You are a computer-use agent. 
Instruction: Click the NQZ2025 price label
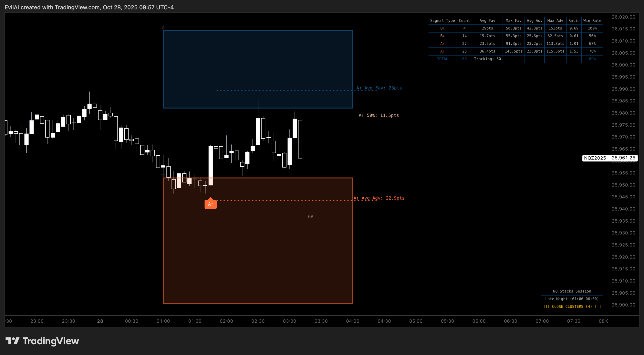coord(595,158)
